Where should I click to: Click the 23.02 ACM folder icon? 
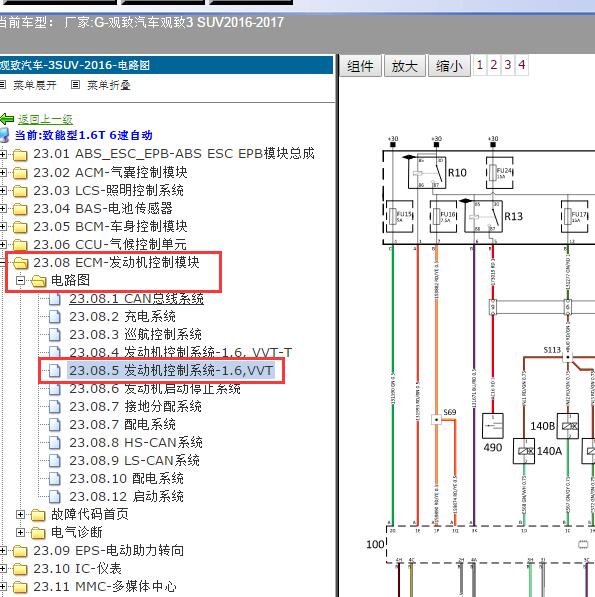[x=20, y=173]
